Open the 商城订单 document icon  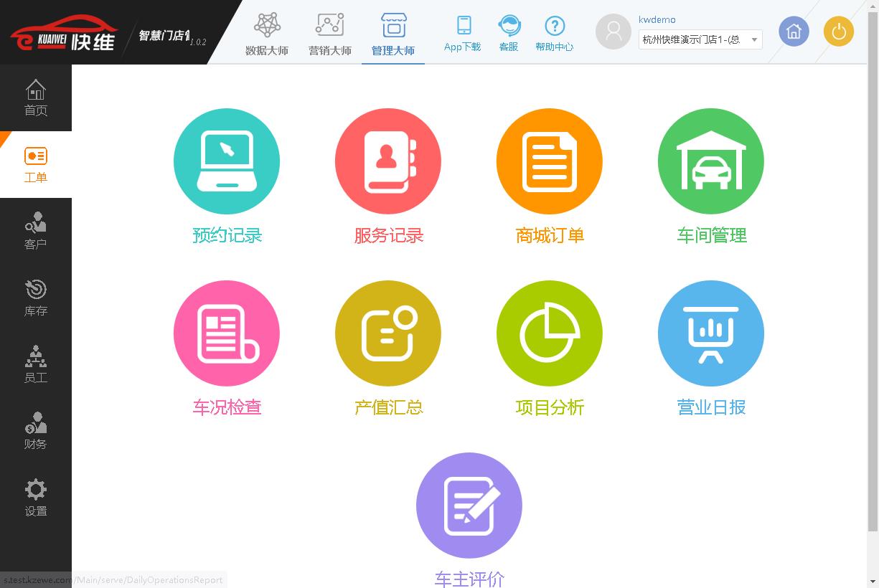[550, 161]
